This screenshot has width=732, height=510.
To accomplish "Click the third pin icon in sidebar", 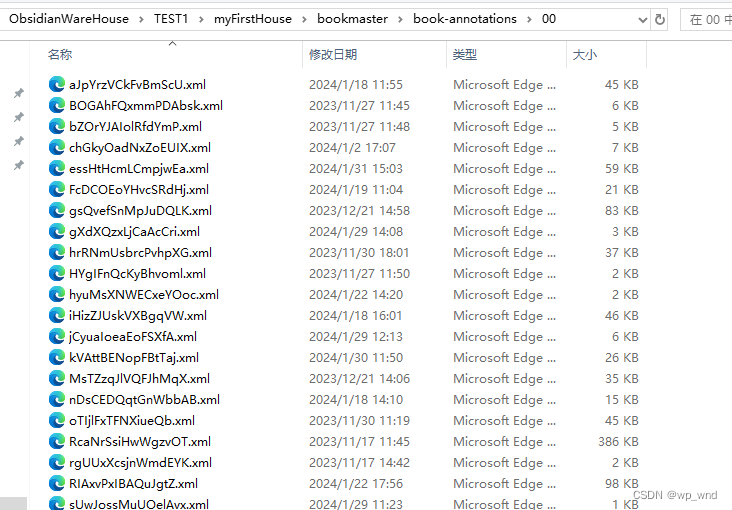I will tap(19, 141).
